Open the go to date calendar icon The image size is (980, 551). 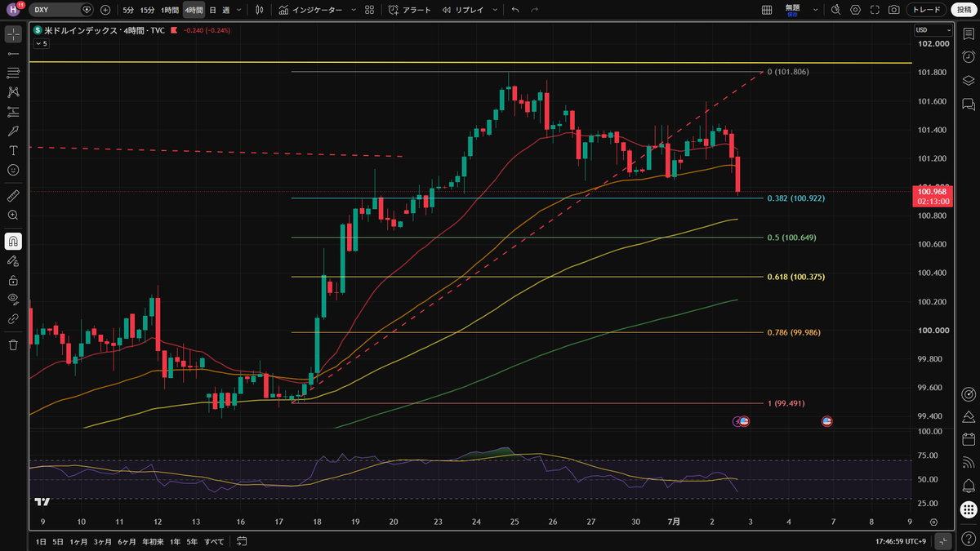243,541
